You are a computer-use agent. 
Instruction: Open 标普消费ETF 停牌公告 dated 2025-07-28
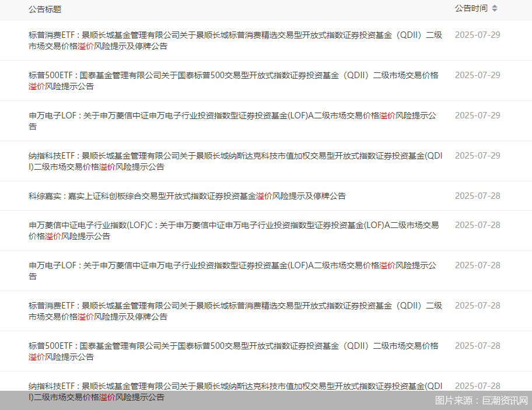coord(236,311)
